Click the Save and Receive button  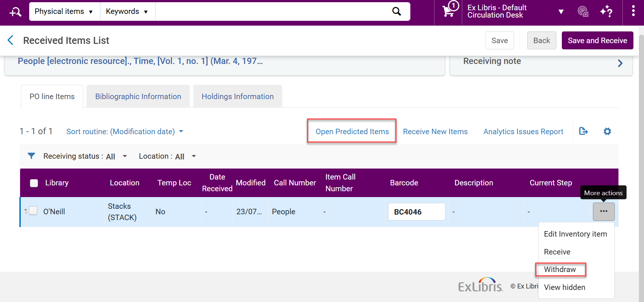597,40
